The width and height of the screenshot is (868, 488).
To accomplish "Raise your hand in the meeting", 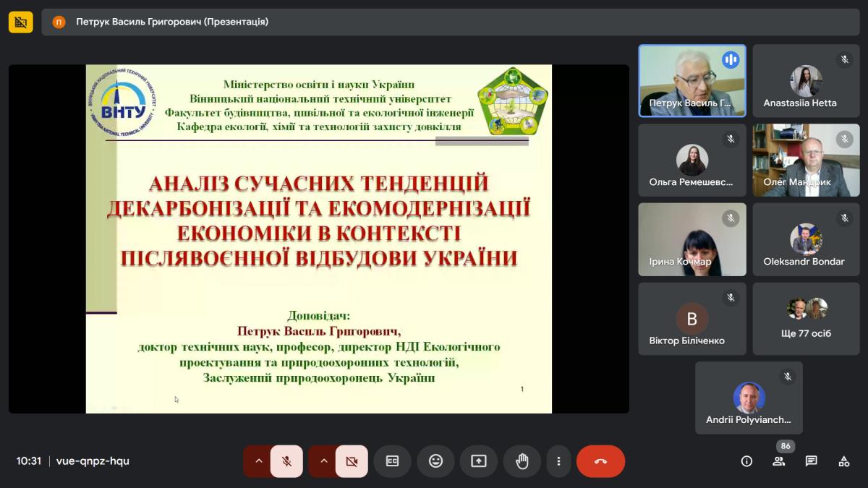I will tap(522, 461).
